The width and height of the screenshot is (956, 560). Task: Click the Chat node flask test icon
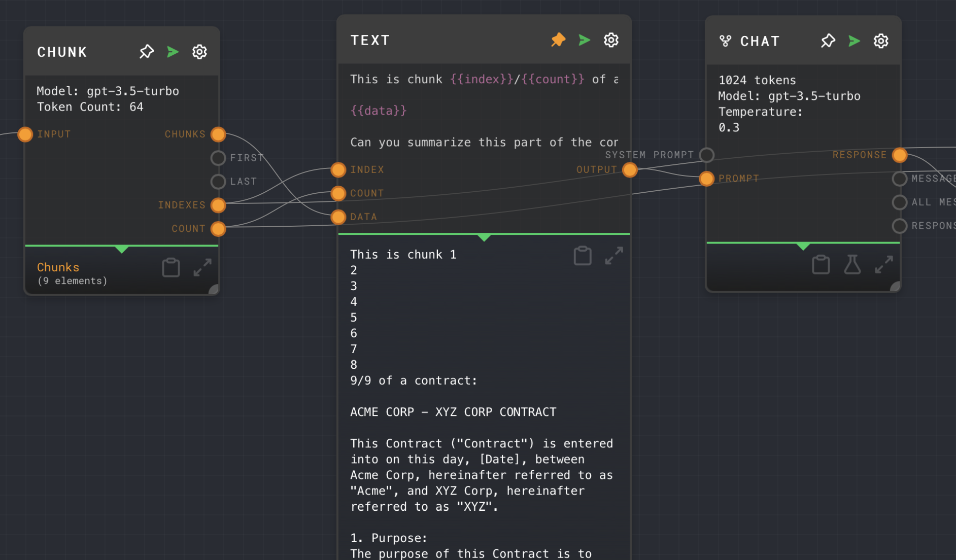852,264
